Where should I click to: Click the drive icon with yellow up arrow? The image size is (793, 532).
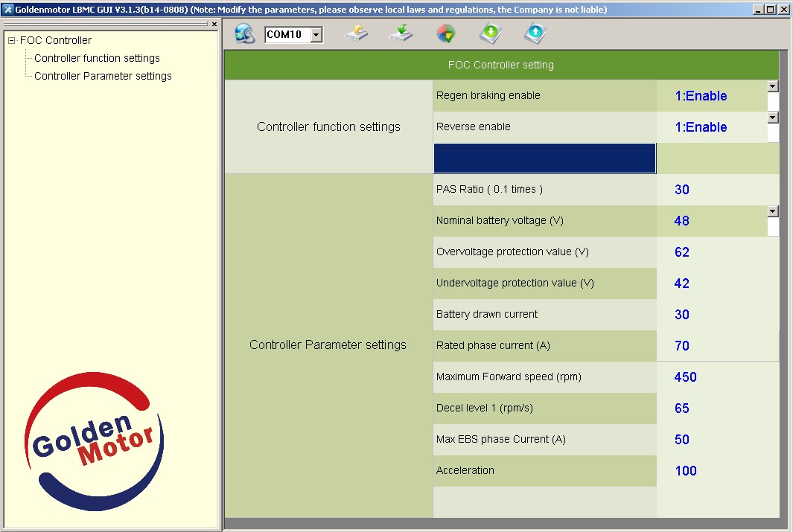click(x=357, y=33)
